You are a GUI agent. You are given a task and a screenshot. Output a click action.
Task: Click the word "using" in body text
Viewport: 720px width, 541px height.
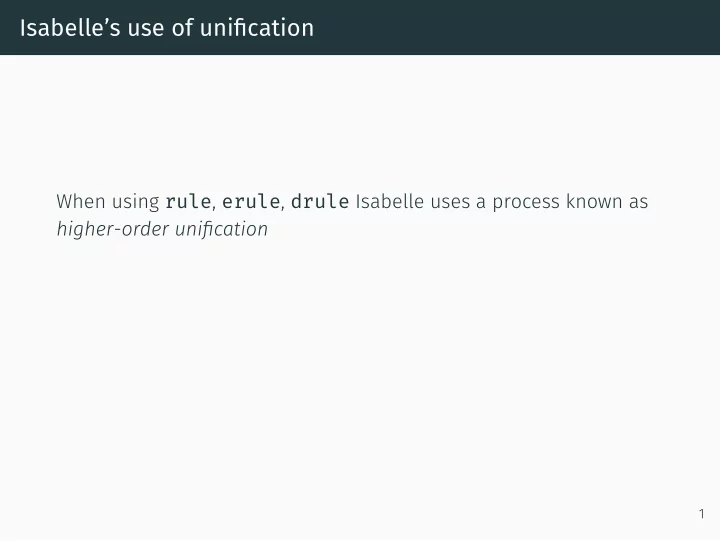136,203
